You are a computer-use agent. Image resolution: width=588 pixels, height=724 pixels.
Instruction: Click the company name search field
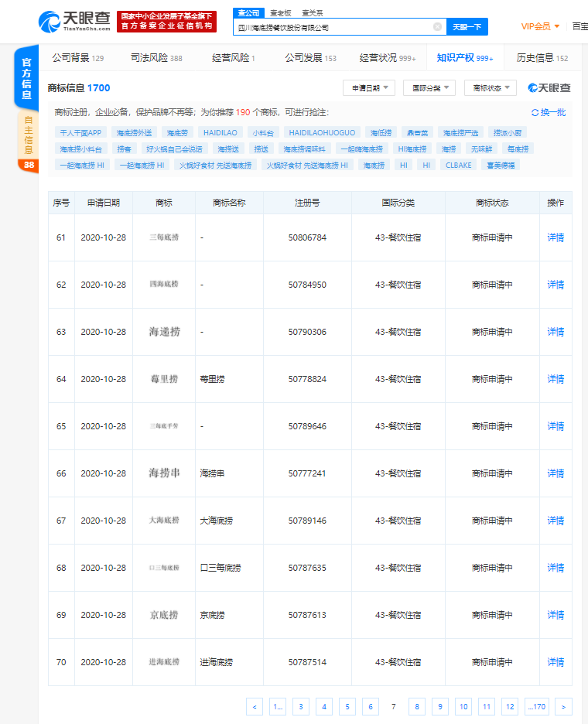(x=333, y=27)
